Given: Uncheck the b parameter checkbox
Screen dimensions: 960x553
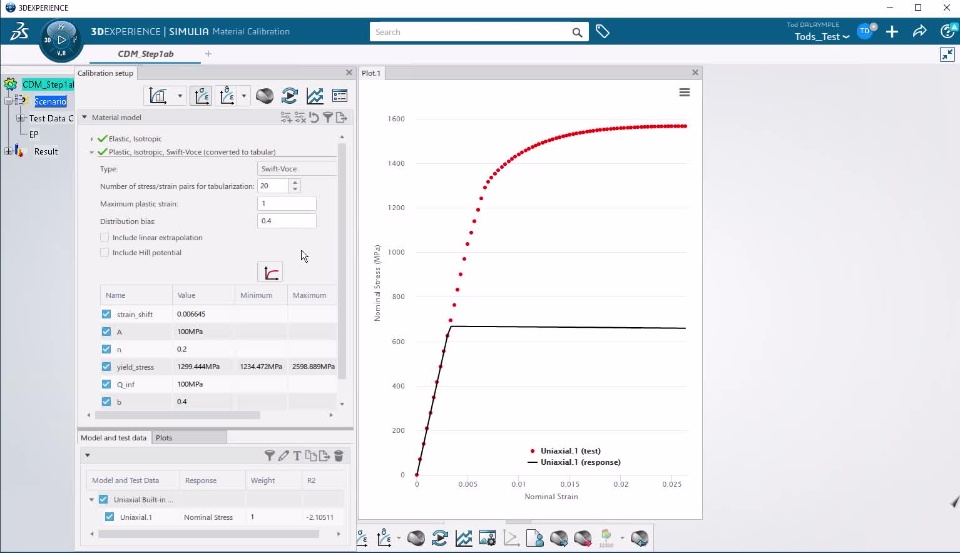Looking at the screenshot, I should click(107, 401).
